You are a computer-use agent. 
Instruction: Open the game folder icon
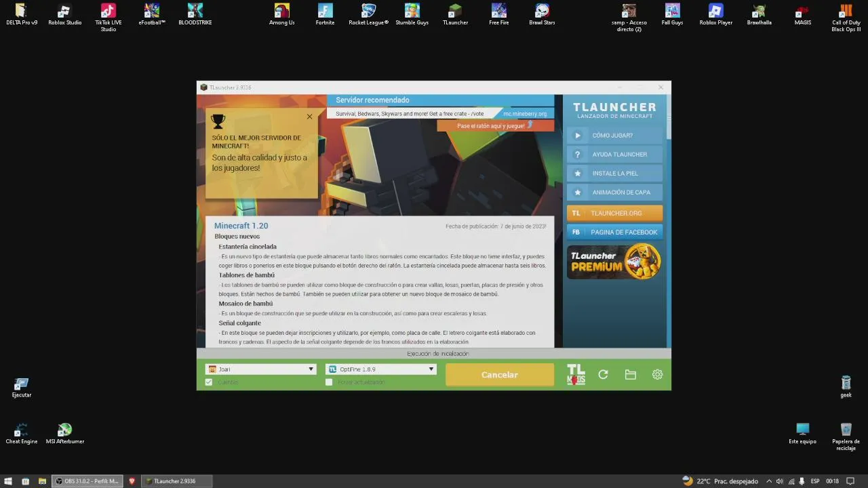[631, 374]
